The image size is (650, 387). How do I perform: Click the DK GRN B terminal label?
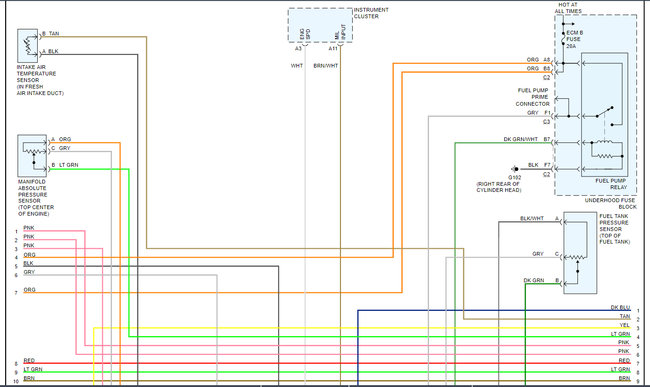coord(541,281)
